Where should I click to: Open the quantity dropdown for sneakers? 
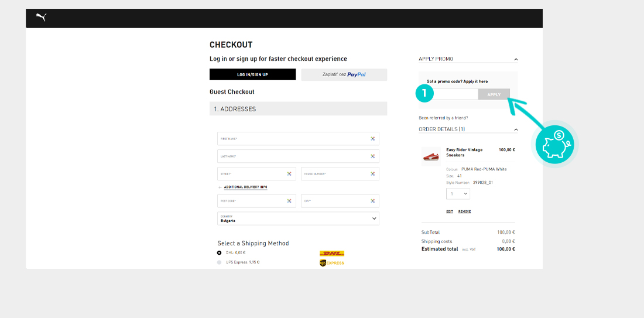(x=458, y=193)
